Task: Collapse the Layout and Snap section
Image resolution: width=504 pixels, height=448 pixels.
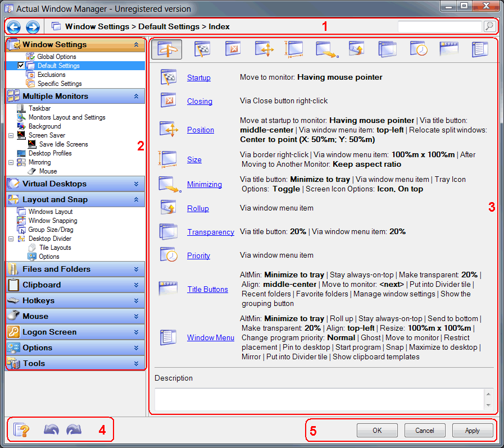Action: tap(137, 200)
